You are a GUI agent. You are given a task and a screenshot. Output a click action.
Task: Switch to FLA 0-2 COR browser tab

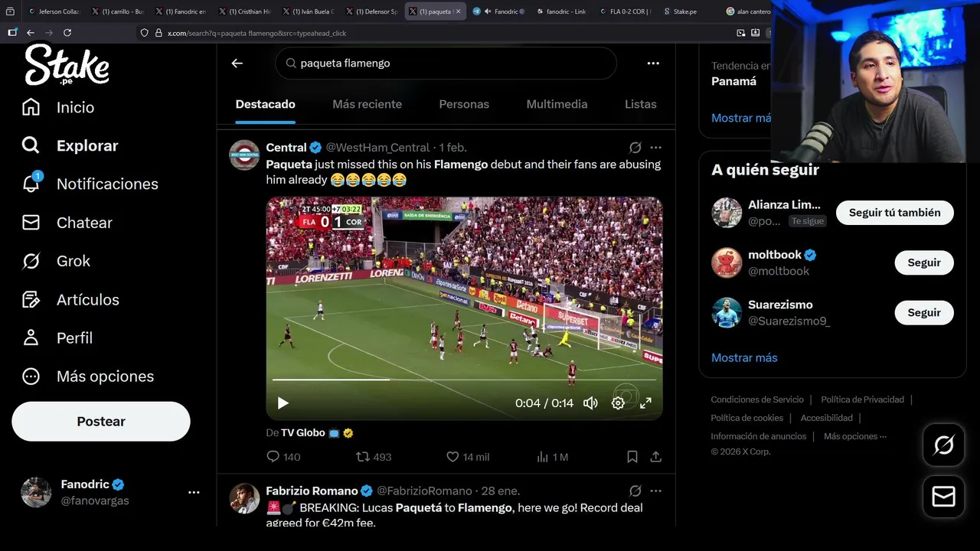[625, 11]
